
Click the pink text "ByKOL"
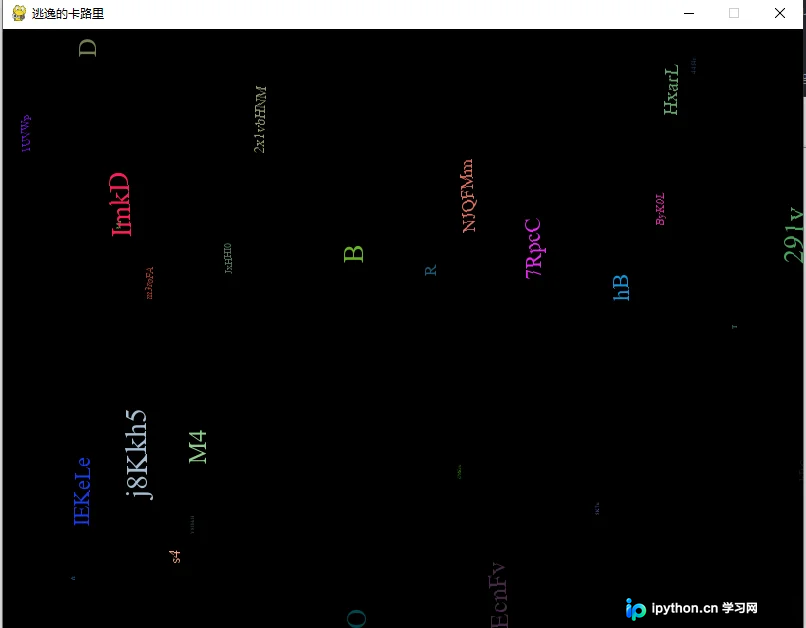[661, 209]
